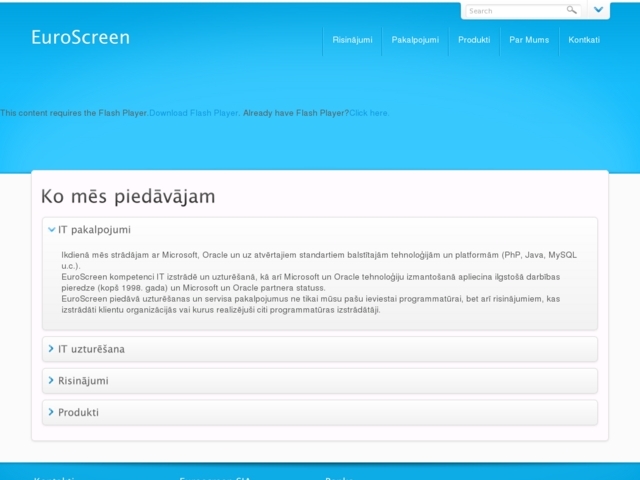Viewport: 640px width, 480px height.
Task: Open the Par Mums menu item
Action: click(x=529, y=40)
